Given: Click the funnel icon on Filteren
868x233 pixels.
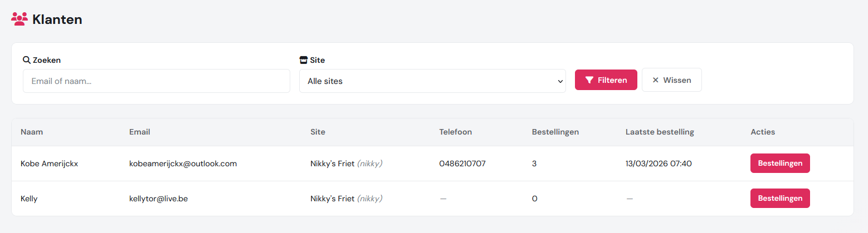Looking at the screenshot, I should pos(589,80).
